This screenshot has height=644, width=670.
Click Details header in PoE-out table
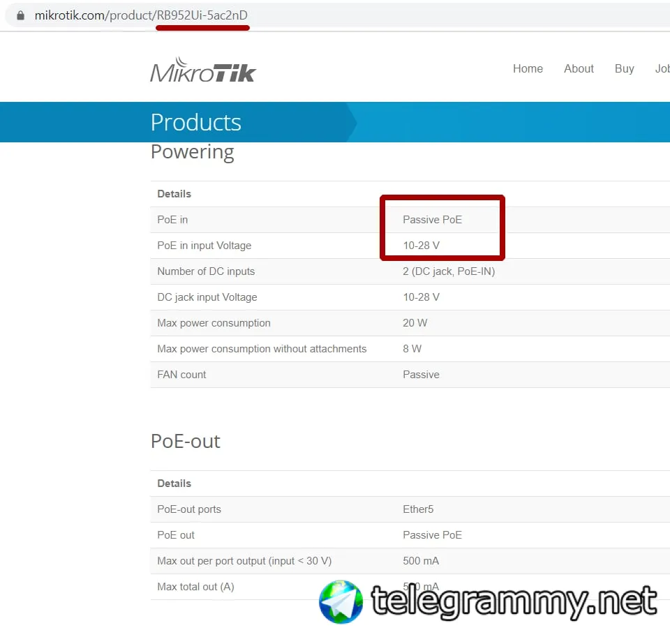174,484
